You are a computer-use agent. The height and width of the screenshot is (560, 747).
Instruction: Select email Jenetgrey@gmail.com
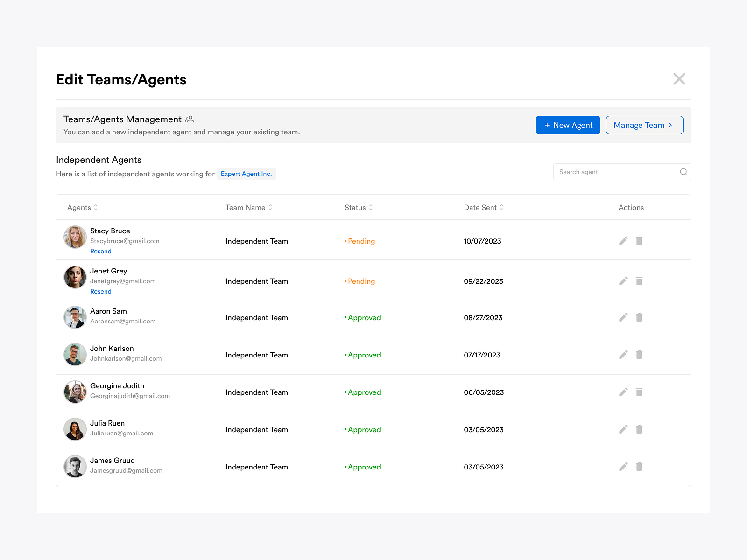click(123, 281)
